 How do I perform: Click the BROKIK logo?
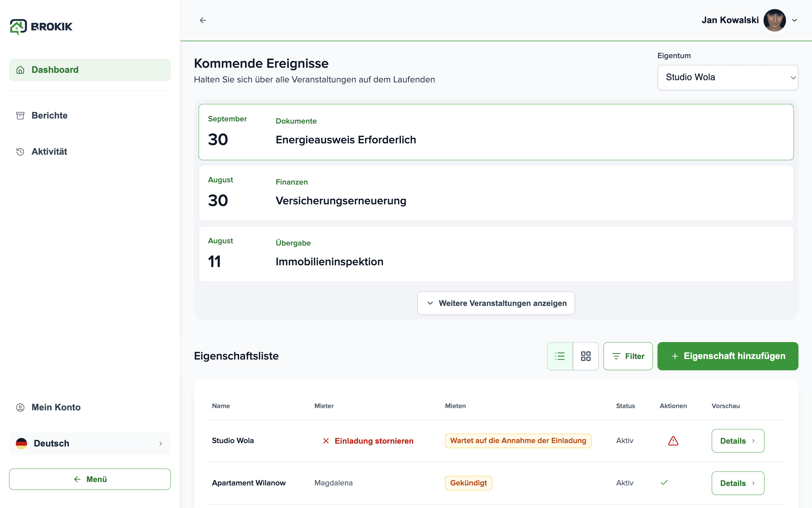point(41,27)
